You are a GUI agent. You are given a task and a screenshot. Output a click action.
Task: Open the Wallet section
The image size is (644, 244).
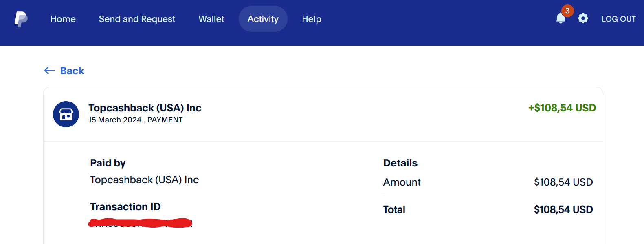(x=211, y=19)
